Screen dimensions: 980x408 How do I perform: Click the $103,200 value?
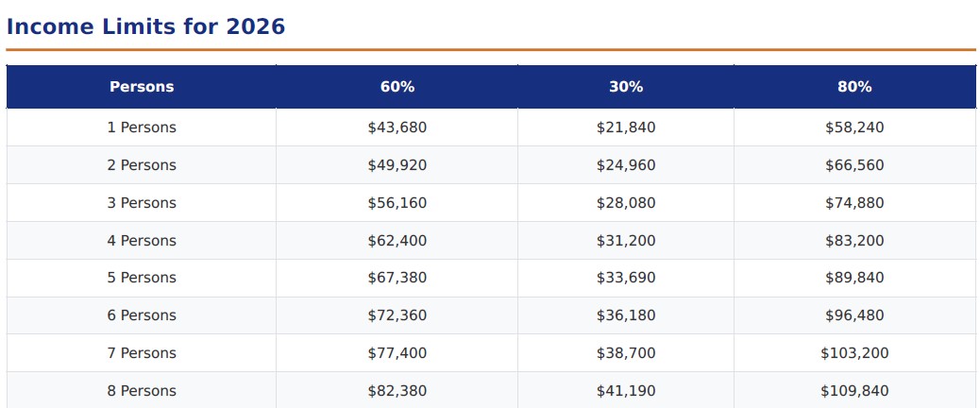854,353
